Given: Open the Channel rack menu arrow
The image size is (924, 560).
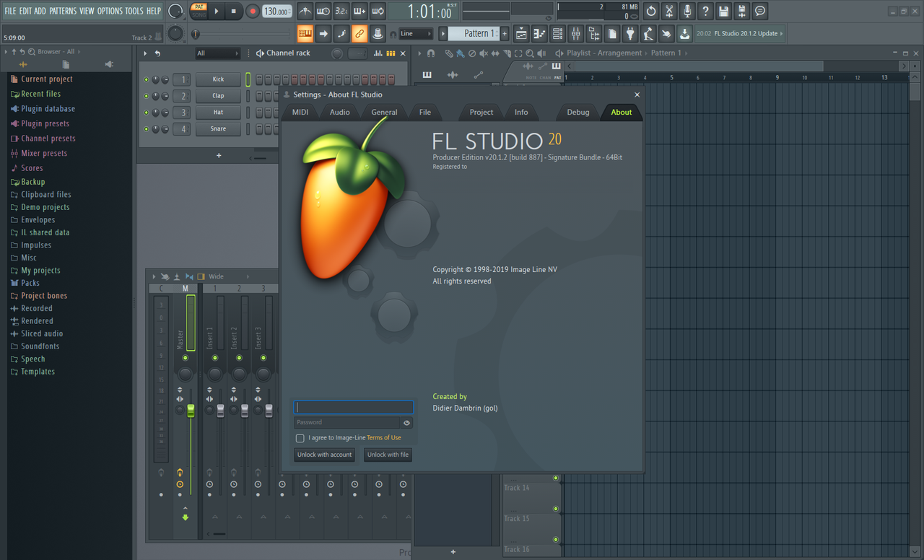Looking at the screenshot, I should click(145, 53).
